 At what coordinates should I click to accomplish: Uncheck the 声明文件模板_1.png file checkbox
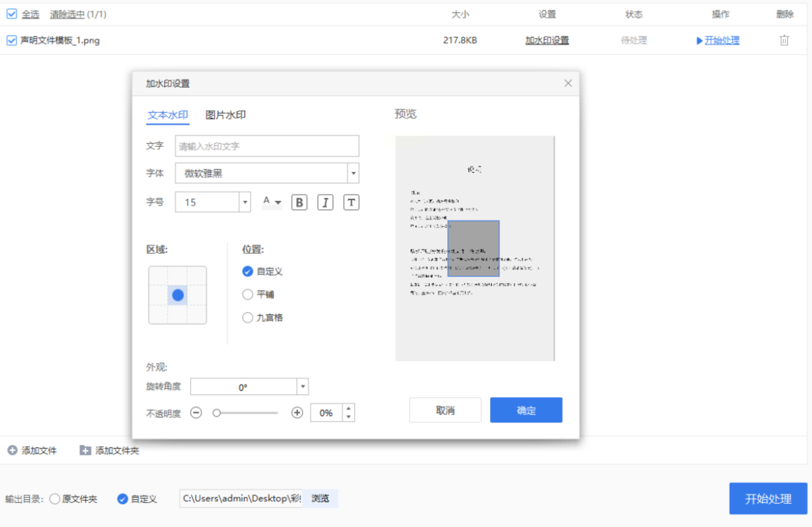[x=12, y=40]
